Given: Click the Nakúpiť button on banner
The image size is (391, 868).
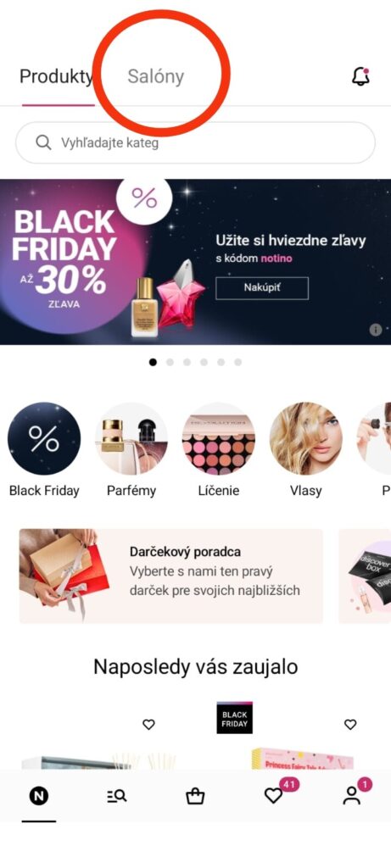Looking at the screenshot, I should click(x=262, y=288).
